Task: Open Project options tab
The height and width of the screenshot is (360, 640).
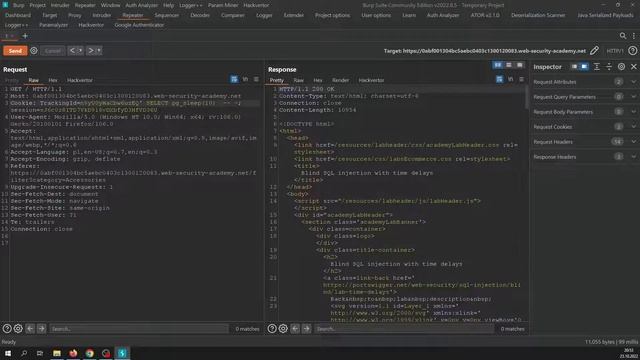Action: 332,15
